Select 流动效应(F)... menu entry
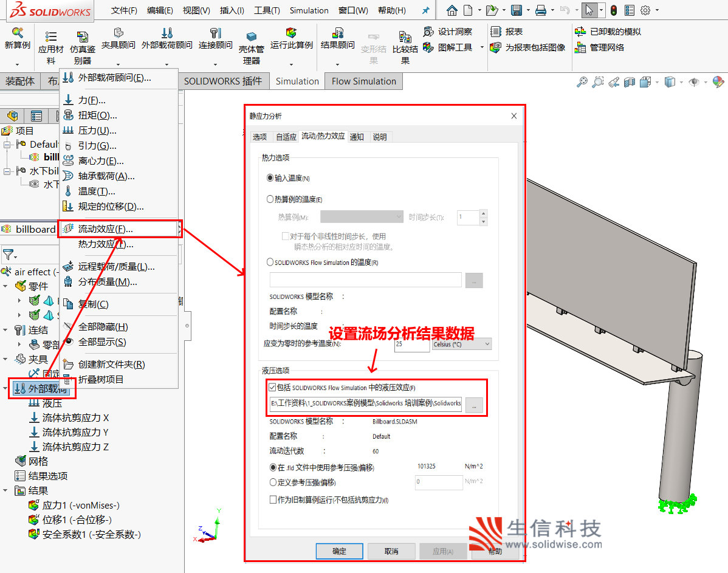Image resolution: width=728 pixels, height=573 pixels. pos(120,229)
